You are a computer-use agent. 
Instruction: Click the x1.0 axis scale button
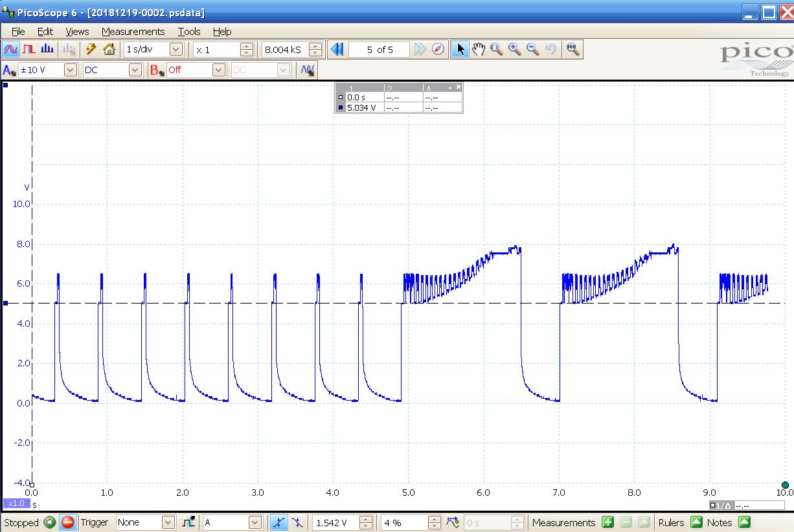pos(16,503)
